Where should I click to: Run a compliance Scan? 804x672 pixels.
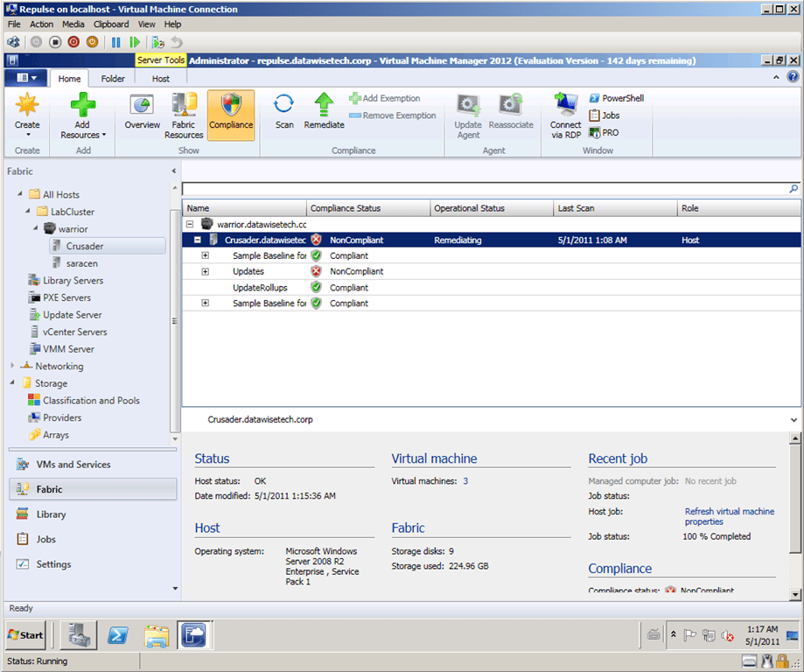284,111
